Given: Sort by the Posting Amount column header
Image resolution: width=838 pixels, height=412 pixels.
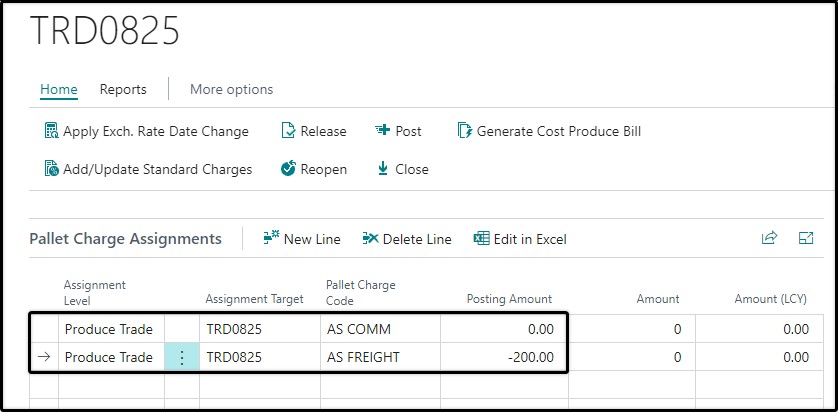Looking at the screenshot, I should point(509,299).
